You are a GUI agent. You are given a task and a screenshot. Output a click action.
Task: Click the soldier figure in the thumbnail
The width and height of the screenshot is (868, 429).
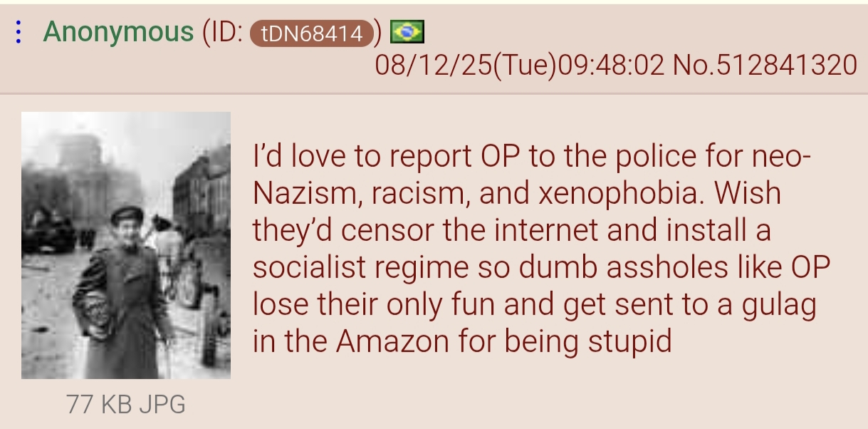(x=121, y=292)
